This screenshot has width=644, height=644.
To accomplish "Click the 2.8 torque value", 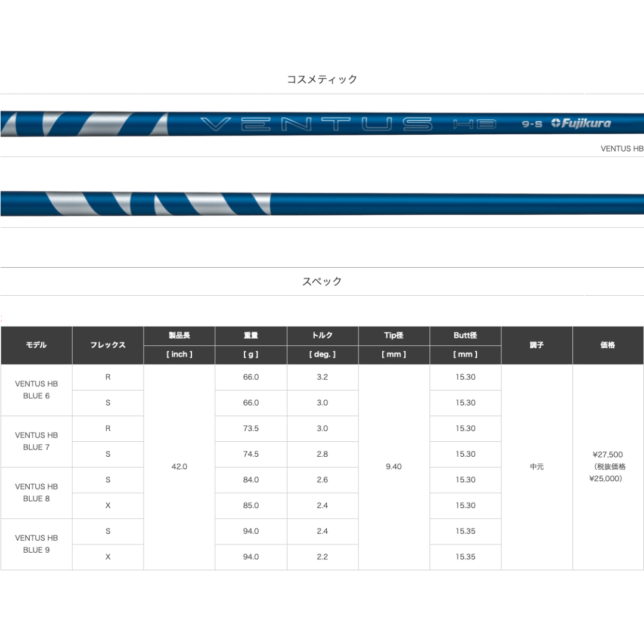I will pos(322,454).
